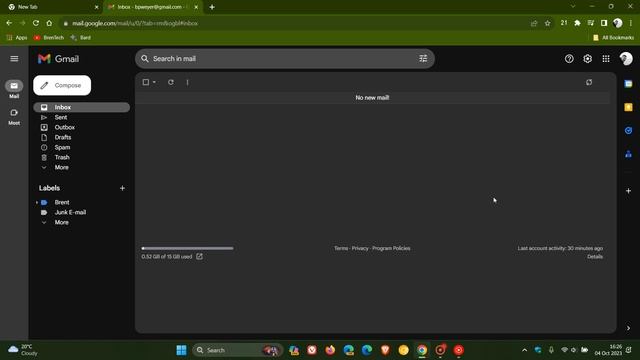
Task: Open Google Tasks side panel
Action: [x=628, y=131]
